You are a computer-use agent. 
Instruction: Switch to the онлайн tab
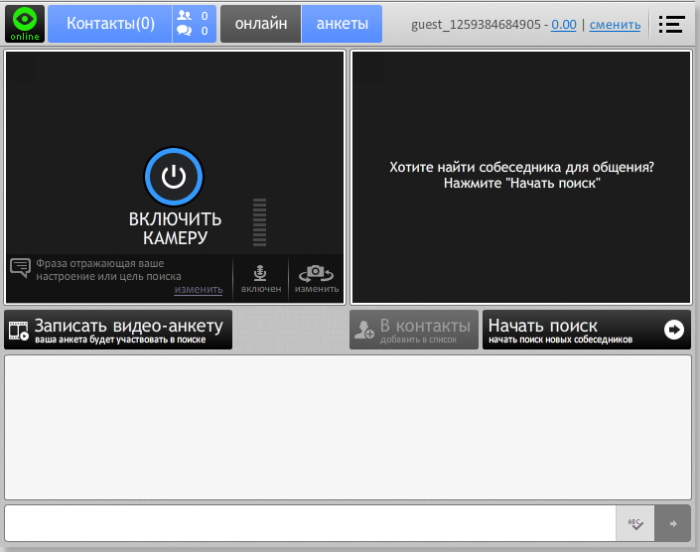click(x=261, y=24)
